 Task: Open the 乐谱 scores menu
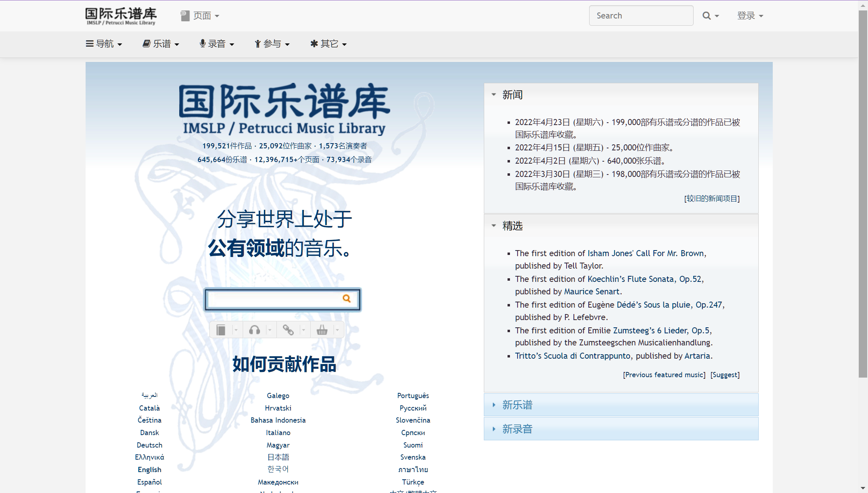pos(161,44)
